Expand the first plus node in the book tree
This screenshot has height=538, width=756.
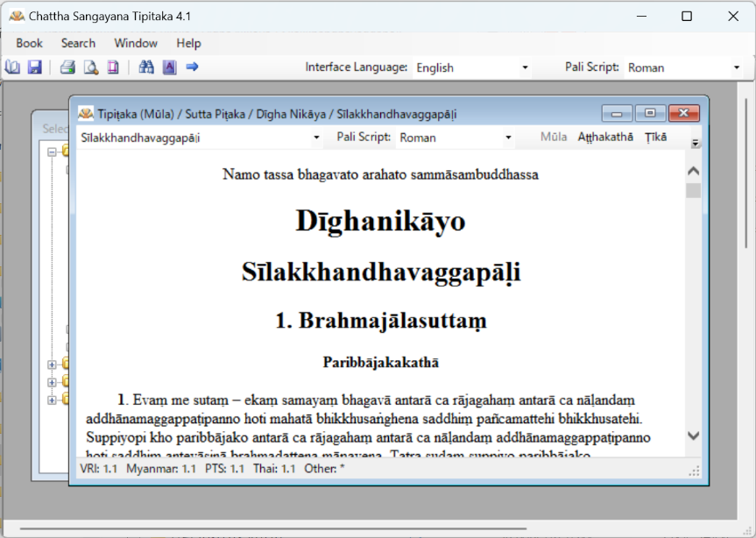[52, 365]
